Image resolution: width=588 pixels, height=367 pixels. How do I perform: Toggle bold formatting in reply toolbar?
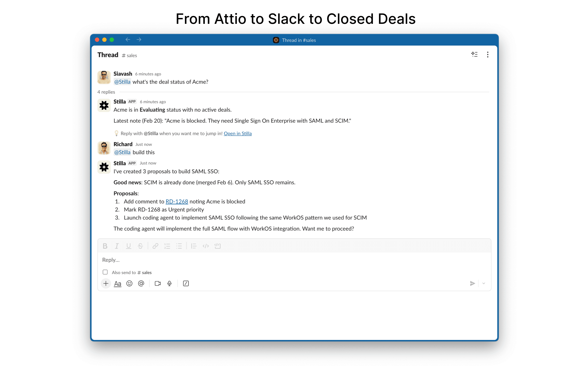pyautogui.click(x=105, y=246)
